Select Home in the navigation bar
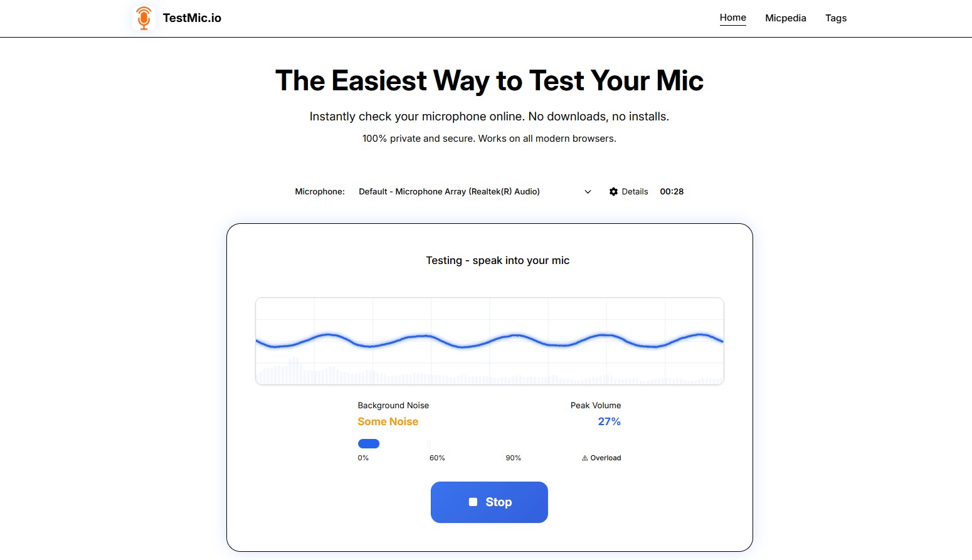This screenshot has width=972, height=560. click(x=732, y=18)
